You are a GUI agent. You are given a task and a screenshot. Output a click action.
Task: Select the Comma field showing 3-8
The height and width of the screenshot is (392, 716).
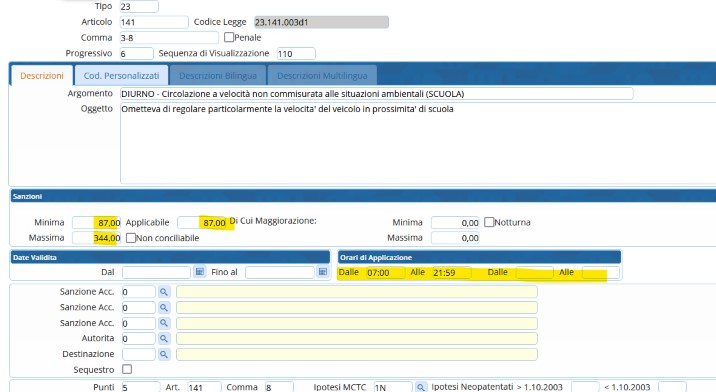pos(169,37)
